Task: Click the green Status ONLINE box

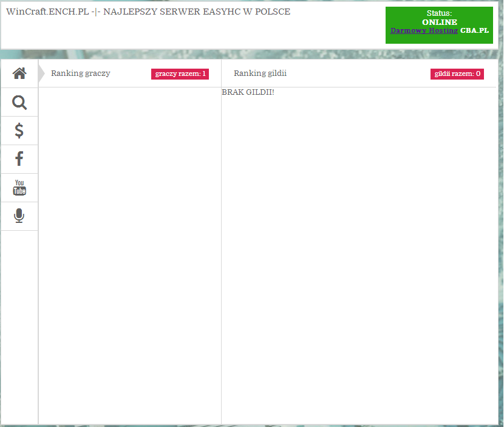Action: (439, 25)
